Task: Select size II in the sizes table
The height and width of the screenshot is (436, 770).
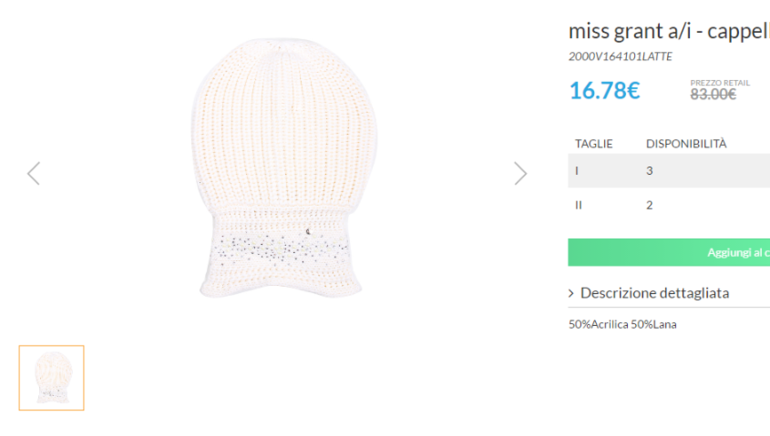Action: [x=579, y=205]
